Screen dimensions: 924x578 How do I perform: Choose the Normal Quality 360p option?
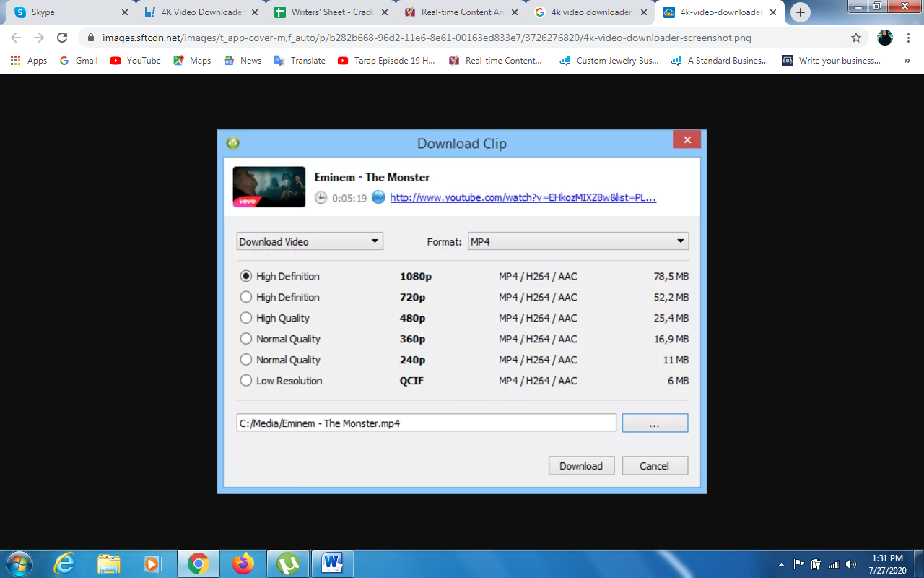(246, 339)
